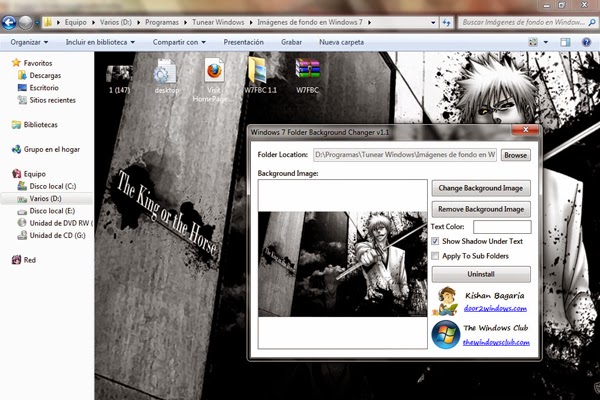Select the 'desktop' settings file icon

point(166,77)
